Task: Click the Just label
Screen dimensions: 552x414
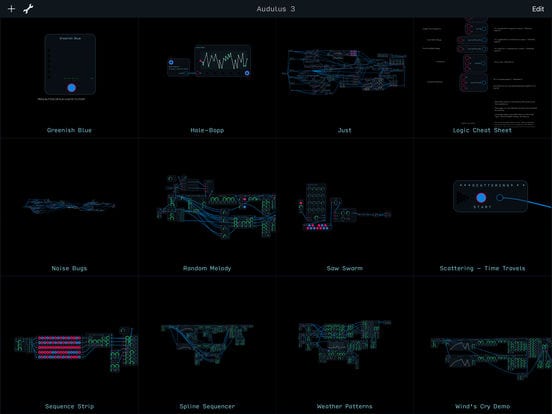Action: pyautogui.click(x=344, y=130)
